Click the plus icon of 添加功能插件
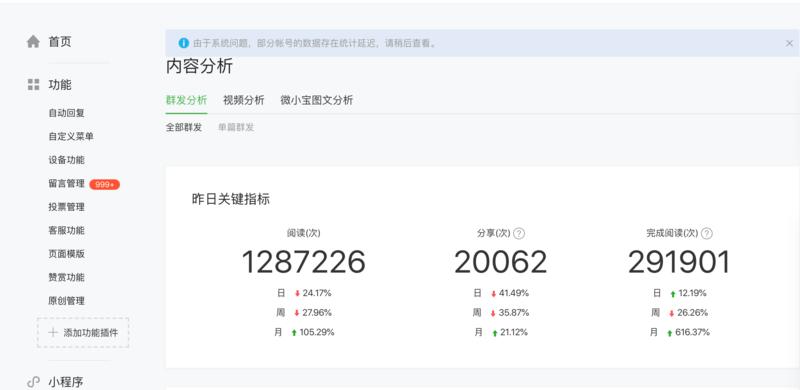The width and height of the screenshot is (800, 390). 53,333
